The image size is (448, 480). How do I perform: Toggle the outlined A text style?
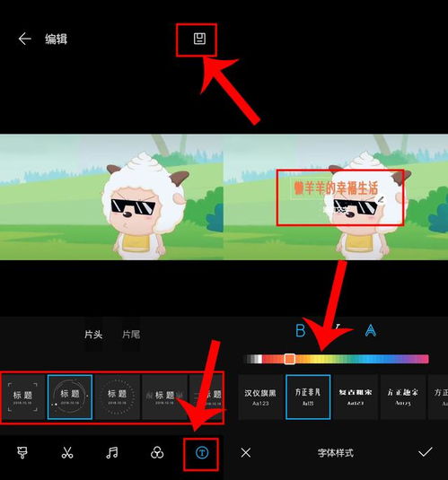coord(371,330)
